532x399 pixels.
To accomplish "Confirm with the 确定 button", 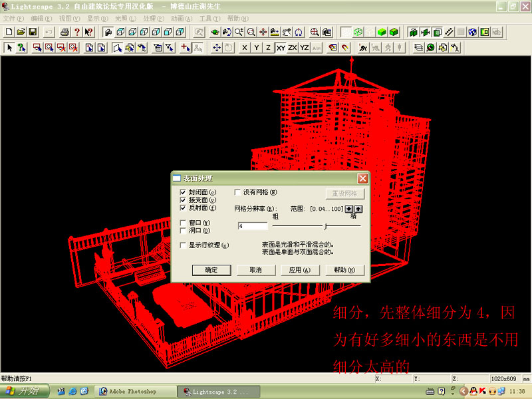I will tap(211, 270).
